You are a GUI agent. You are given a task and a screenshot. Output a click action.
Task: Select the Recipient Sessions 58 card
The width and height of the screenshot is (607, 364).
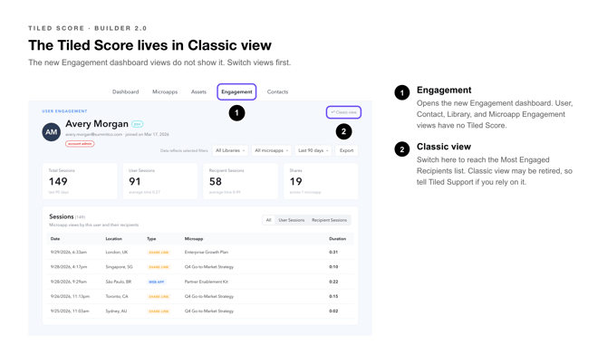pos(240,181)
